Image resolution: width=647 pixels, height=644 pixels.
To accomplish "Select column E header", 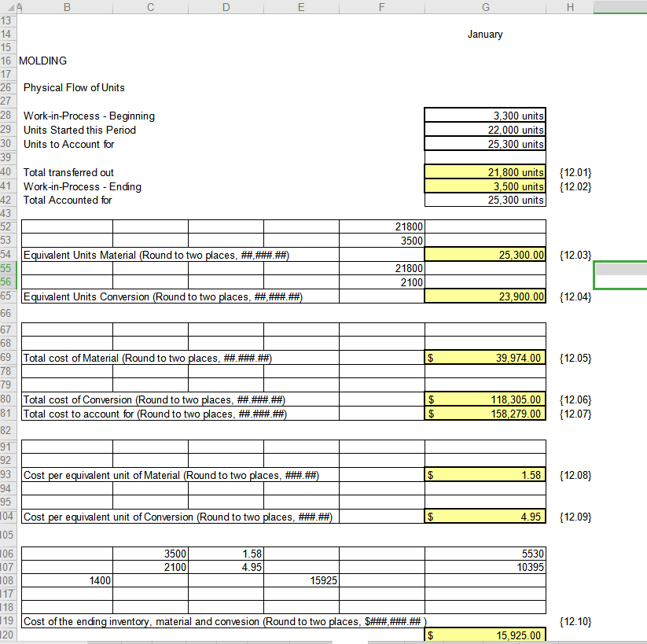I will pyautogui.click(x=301, y=7).
